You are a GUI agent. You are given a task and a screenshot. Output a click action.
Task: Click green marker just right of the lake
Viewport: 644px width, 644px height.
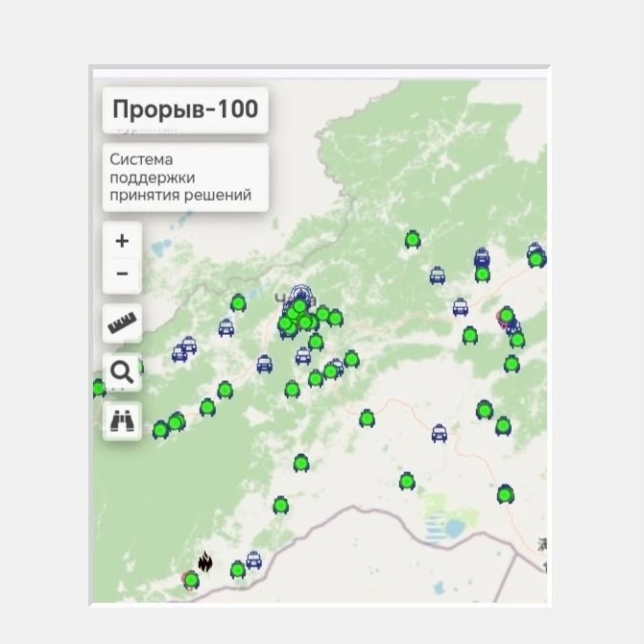point(505,494)
